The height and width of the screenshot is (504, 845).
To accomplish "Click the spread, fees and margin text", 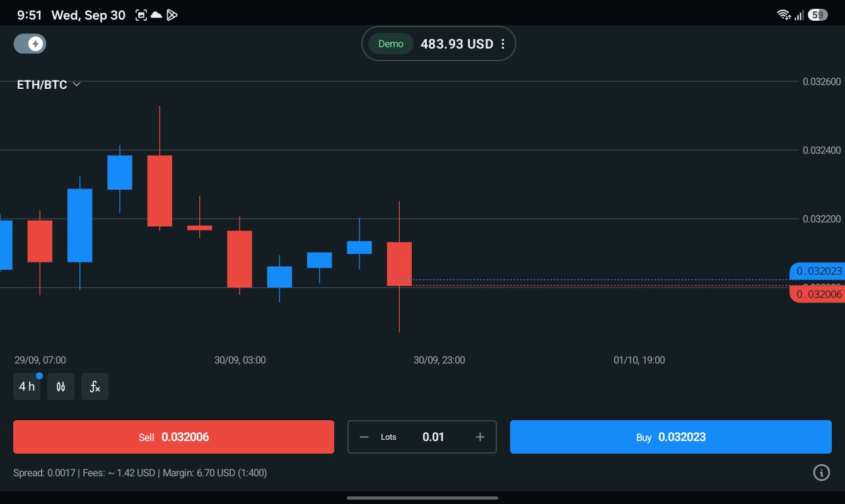I will tap(140, 472).
